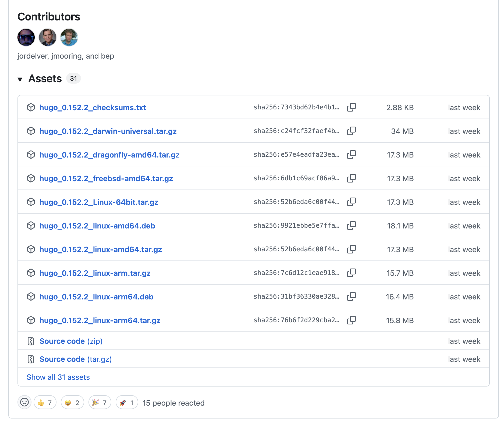Click zip file icon beside Source code (zip)
Screen dimensions: 504x422
pyautogui.click(x=31, y=341)
